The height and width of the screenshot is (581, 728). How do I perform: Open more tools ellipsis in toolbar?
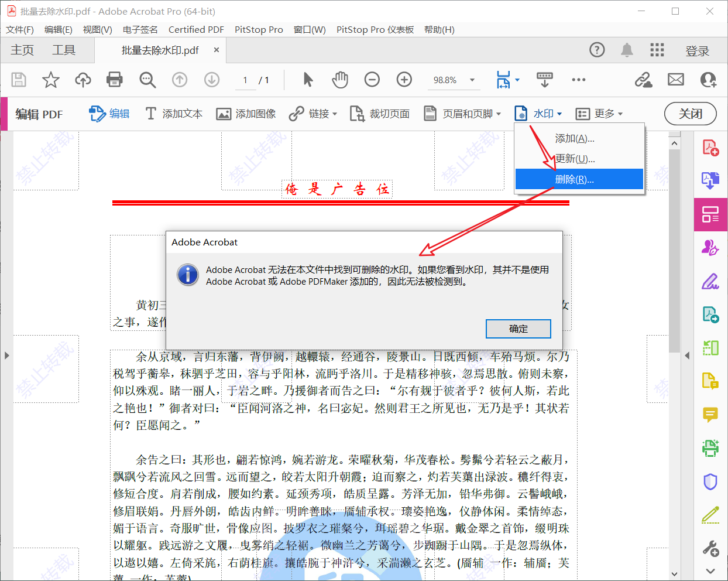point(579,80)
